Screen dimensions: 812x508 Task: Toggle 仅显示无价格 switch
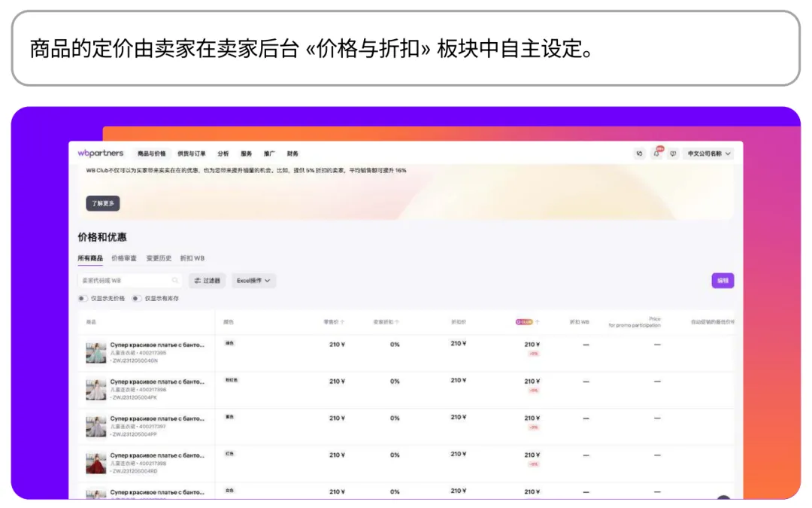coord(83,299)
